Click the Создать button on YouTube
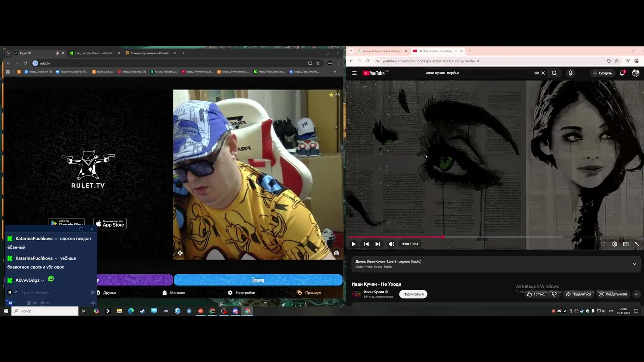 point(602,73)
